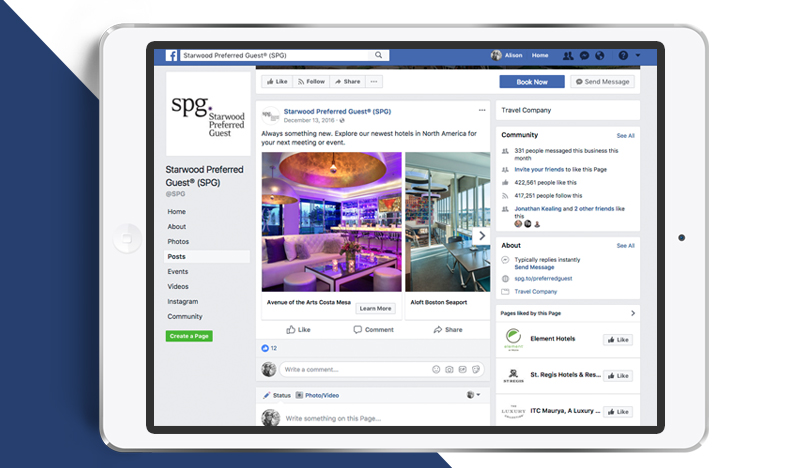Open the Aloft Boston Seaport photo
This screenshot has width=800, height=468.
(x=447, y=222)
